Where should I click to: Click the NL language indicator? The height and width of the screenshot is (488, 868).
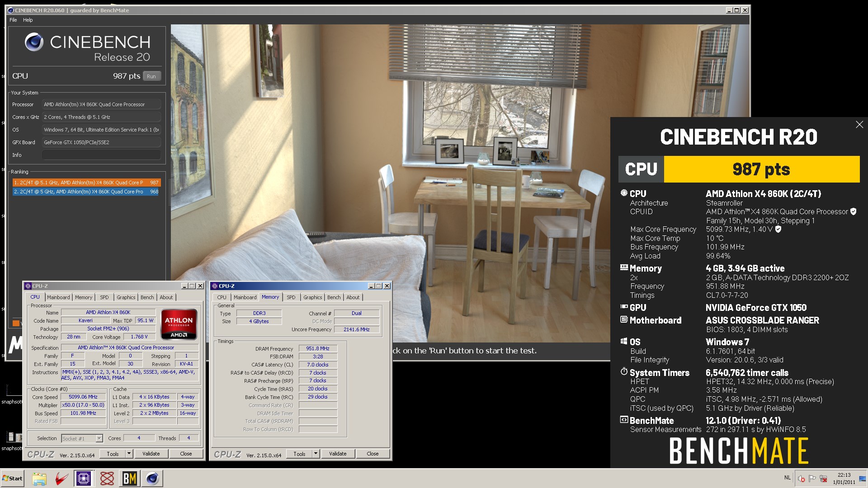(x=788, y=478)
